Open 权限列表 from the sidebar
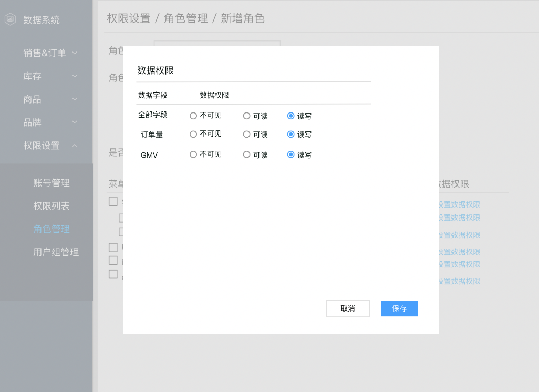 (55, 206)
